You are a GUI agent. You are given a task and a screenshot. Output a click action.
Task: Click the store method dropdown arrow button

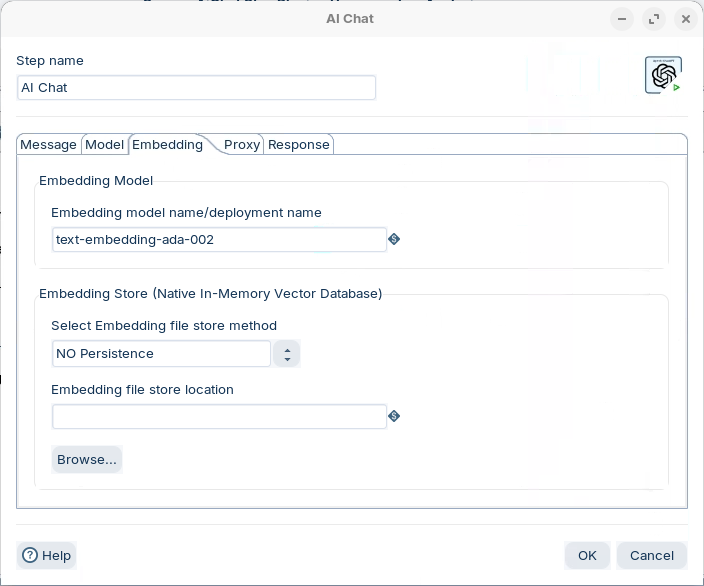click(x=287, y=354)
